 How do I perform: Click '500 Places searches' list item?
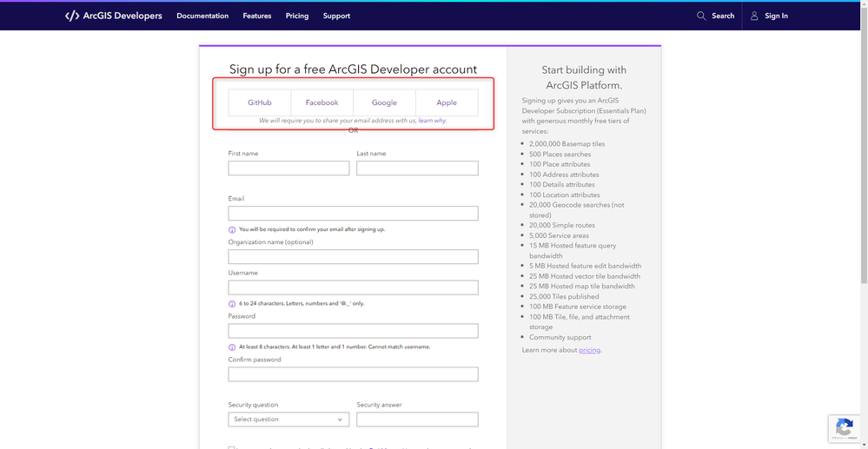560,155
